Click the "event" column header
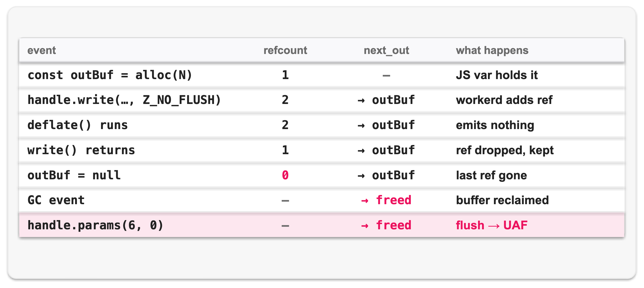Viewport: 644px width, 288px height. 42,50
